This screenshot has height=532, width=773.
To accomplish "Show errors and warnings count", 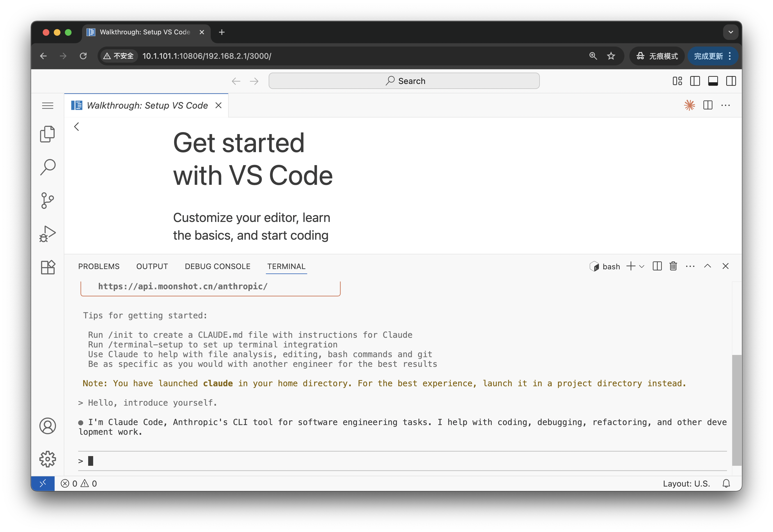I will pyautogui.click(x=79, y=483).
